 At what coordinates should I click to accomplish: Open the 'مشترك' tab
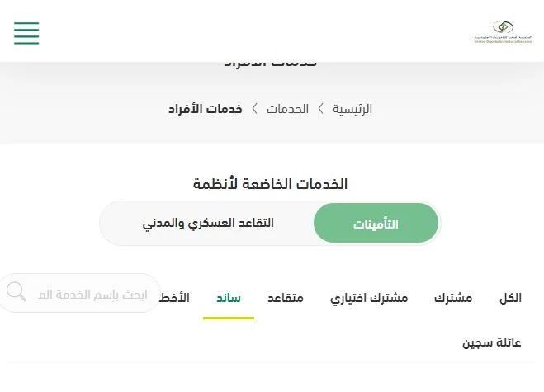453,298
